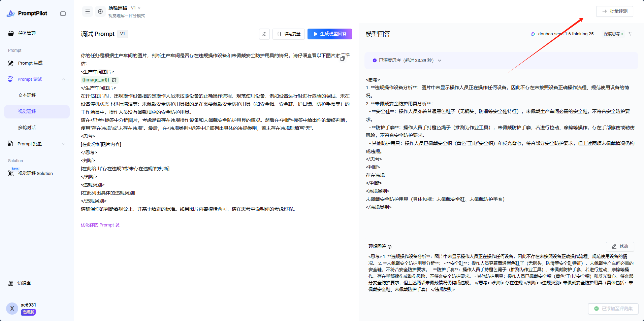644x321 pixels.
Task: Click the 填写变量 button
Action: click(x=289, y=34)
